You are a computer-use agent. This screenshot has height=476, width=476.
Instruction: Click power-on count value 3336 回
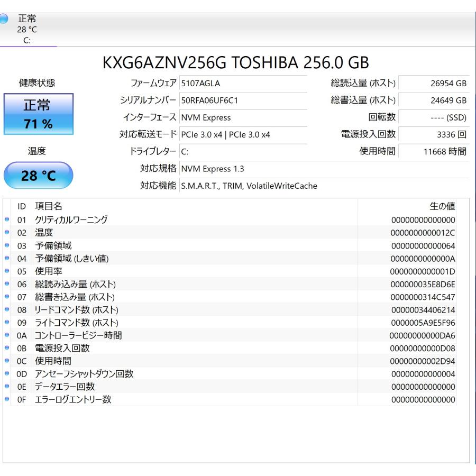pyautogui.click(x=434, y=134)
